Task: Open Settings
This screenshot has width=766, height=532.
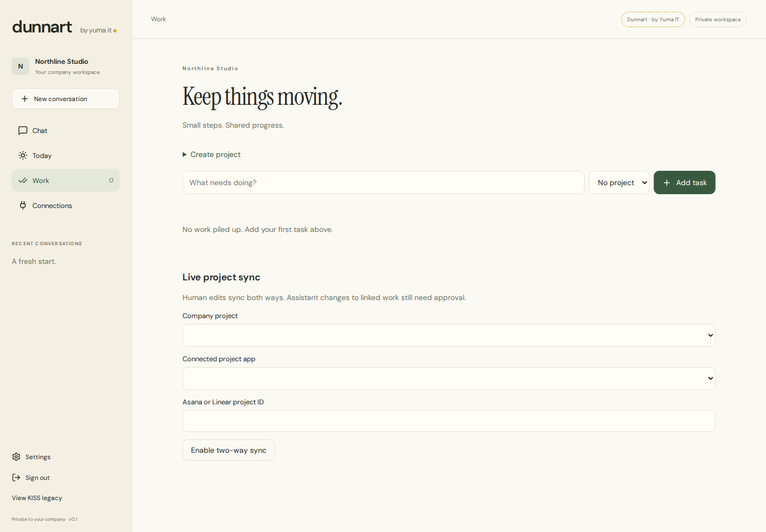Action: click(x=31, y=457)
